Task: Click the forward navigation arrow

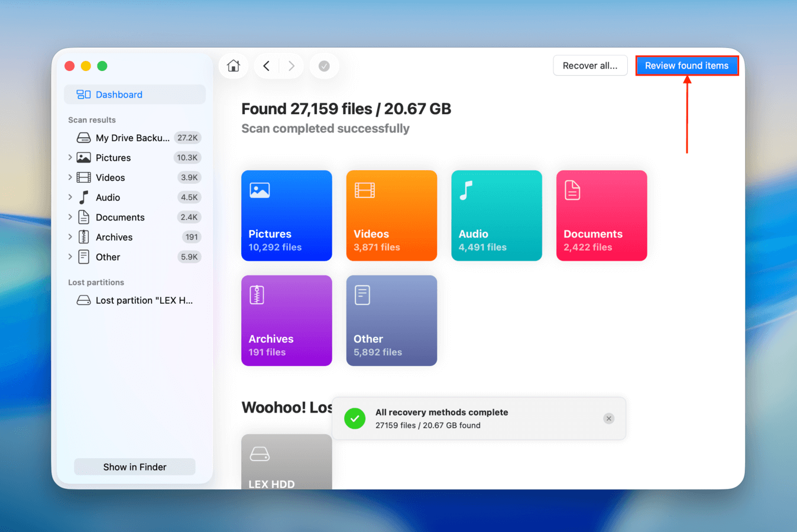Action: coord(291,66)
